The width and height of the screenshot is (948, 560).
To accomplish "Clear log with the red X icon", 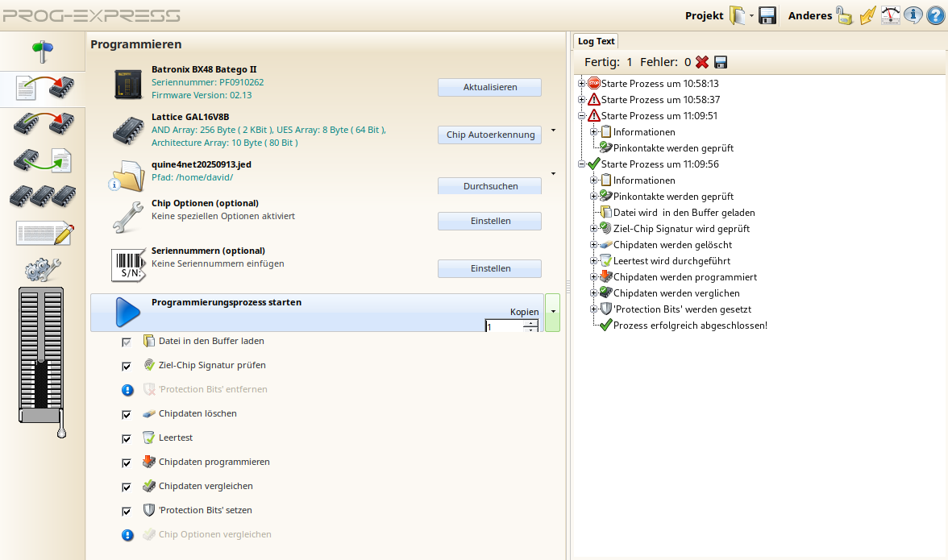I will [702, 62].
